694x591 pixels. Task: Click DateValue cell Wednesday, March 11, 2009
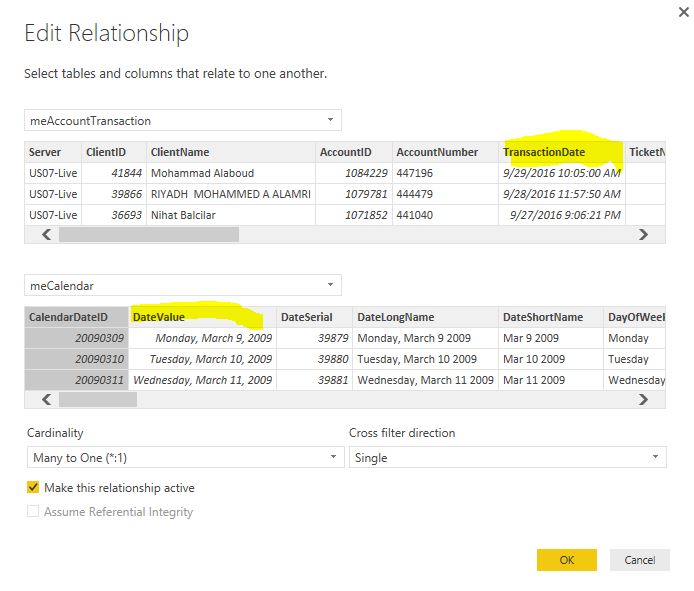coord(202,380)
